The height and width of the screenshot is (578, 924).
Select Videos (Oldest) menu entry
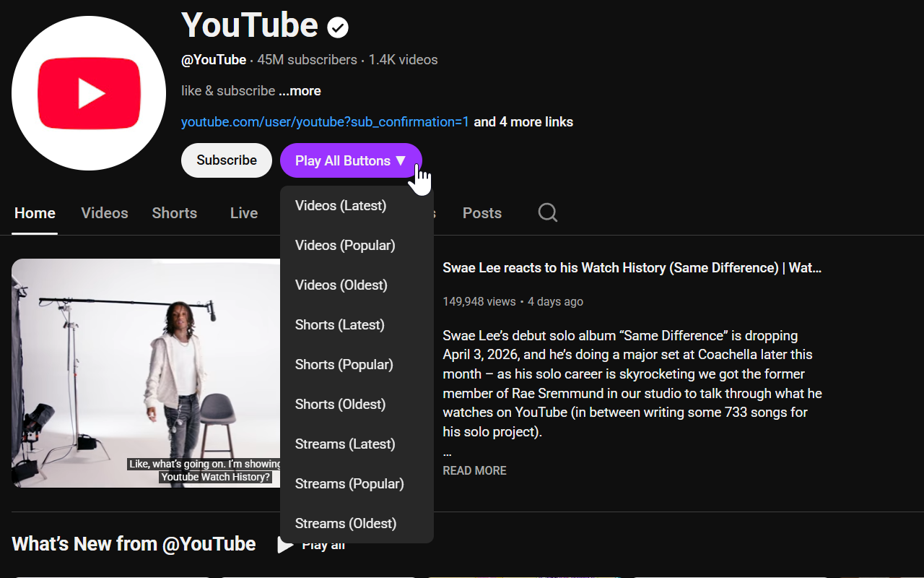click(x=357, y=285)
